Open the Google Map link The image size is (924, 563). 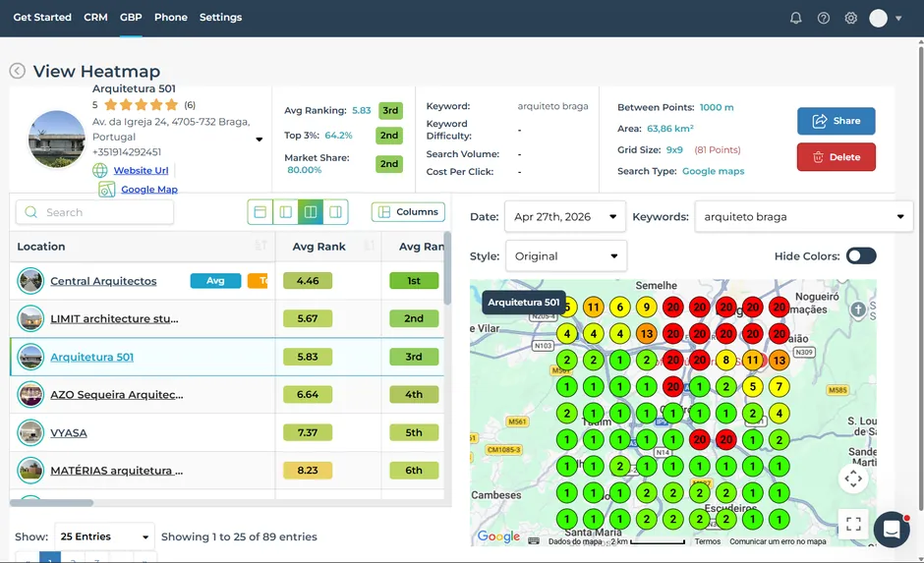[149, 189]
